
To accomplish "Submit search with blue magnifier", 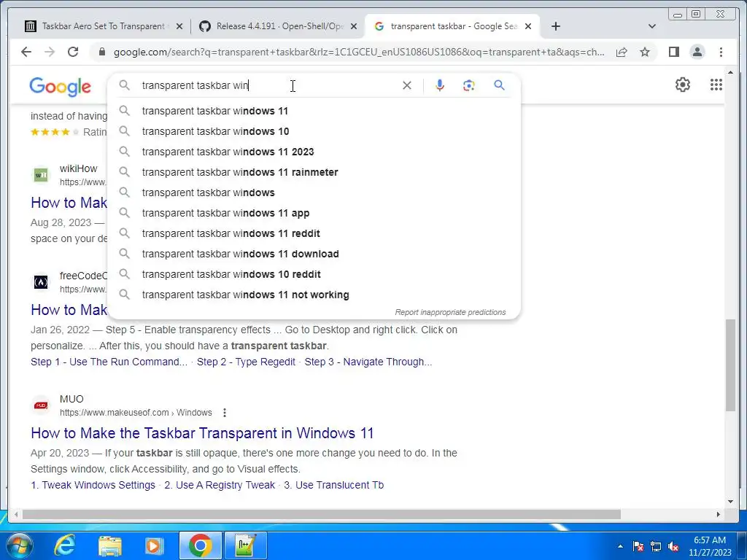I will point(499,85).
